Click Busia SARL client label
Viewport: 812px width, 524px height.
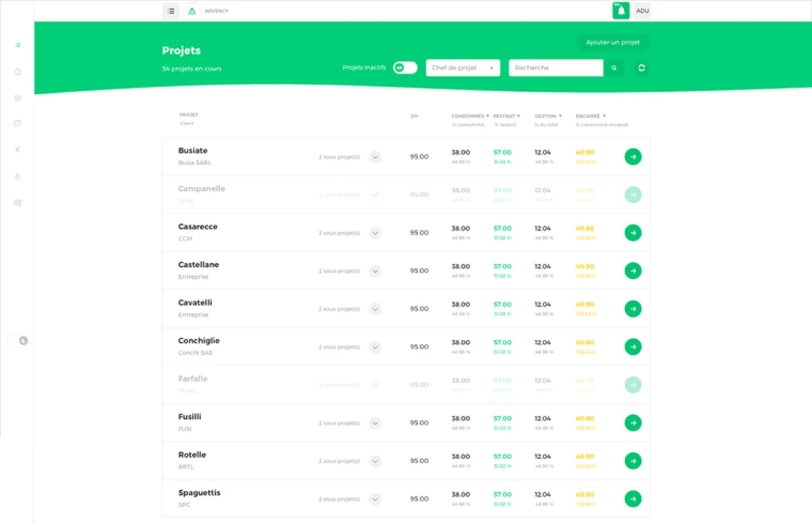coord(195,162)
